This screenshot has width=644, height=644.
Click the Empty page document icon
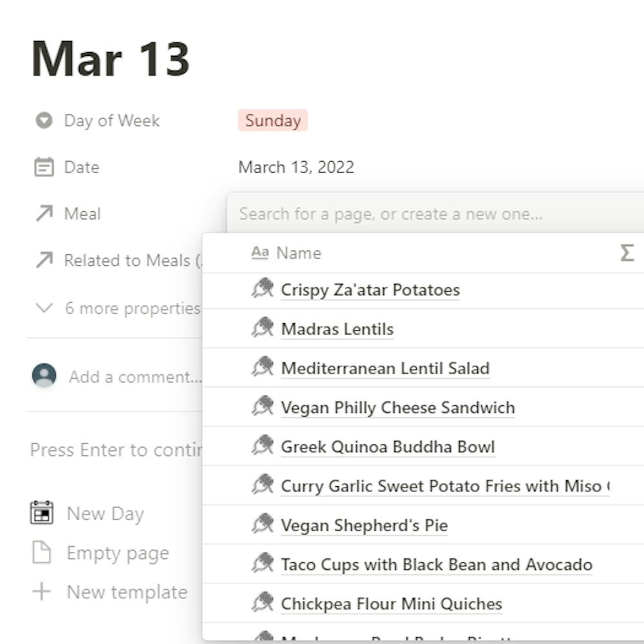point(42,553)
